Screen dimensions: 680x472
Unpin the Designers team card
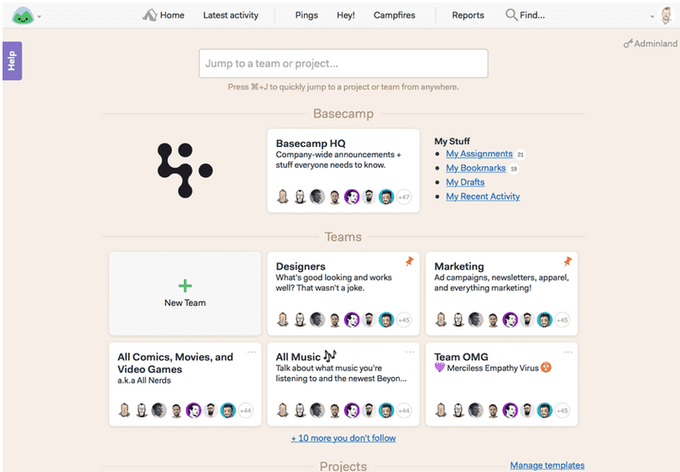[x=408, y=262]
